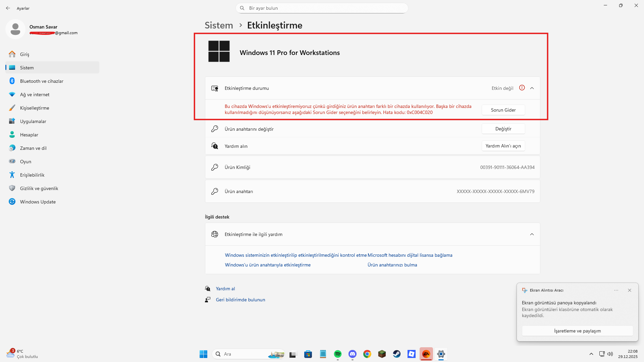Screen dimensions: 644x362
Task: Go to Sistem in the breadcrumb
Action: [219, 25]
